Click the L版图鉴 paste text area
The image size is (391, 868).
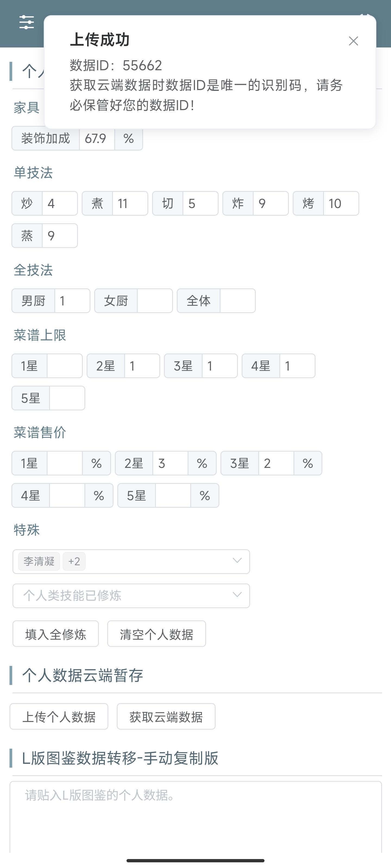click(196, 819)
